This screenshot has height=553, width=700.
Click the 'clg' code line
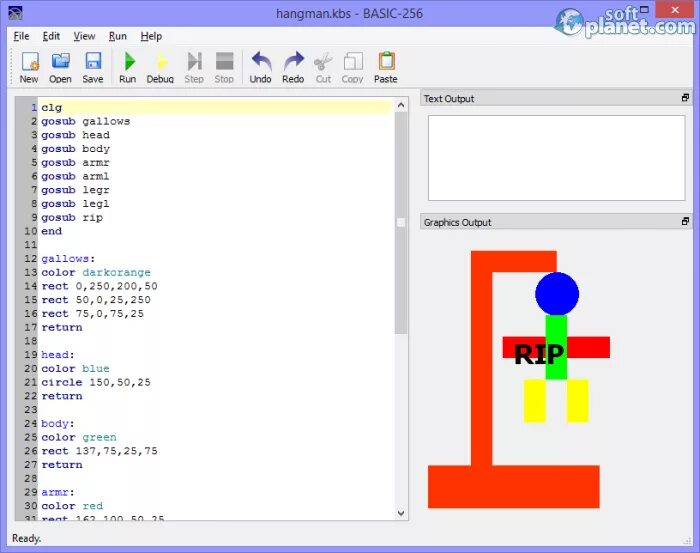pos(52,108)
